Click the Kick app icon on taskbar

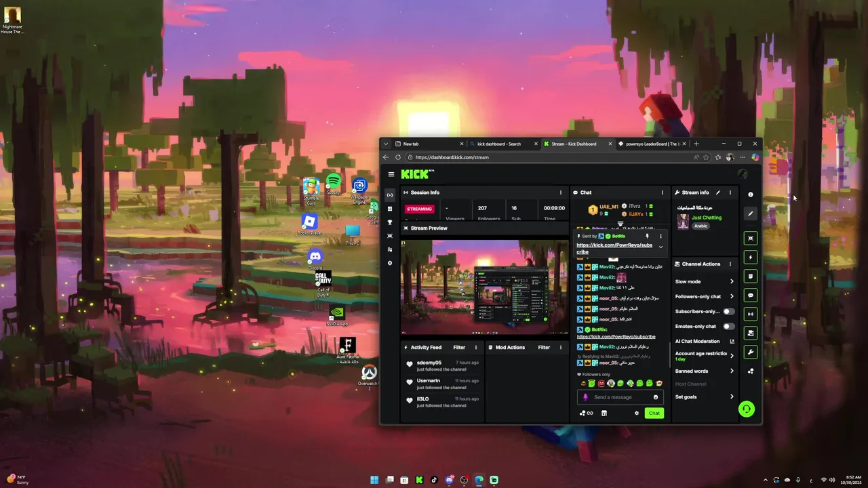[x=419, y=480]
